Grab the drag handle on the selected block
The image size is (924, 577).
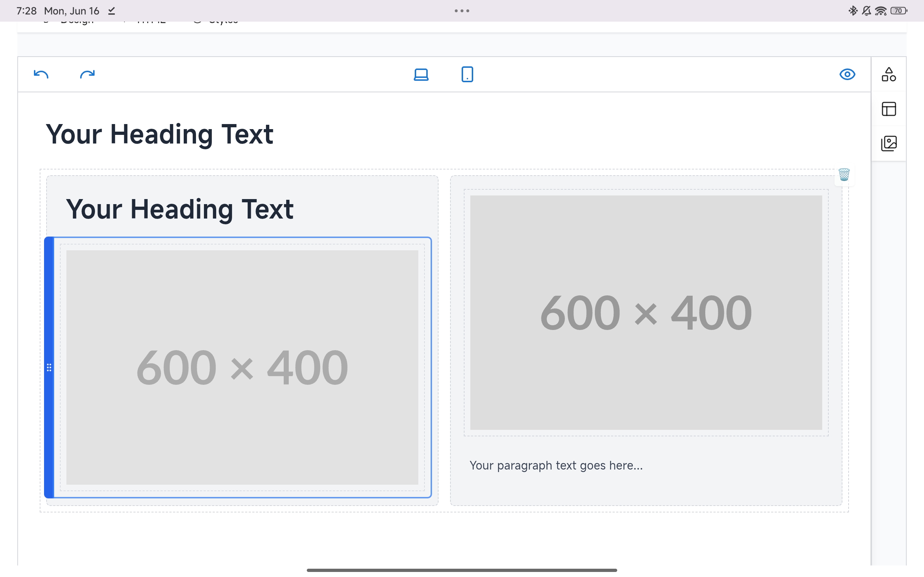point(49,367)
